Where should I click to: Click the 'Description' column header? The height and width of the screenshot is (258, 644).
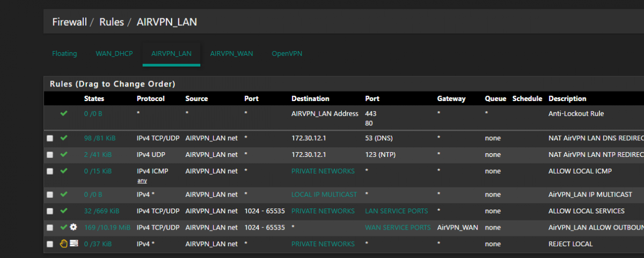(x=567, y=99)
